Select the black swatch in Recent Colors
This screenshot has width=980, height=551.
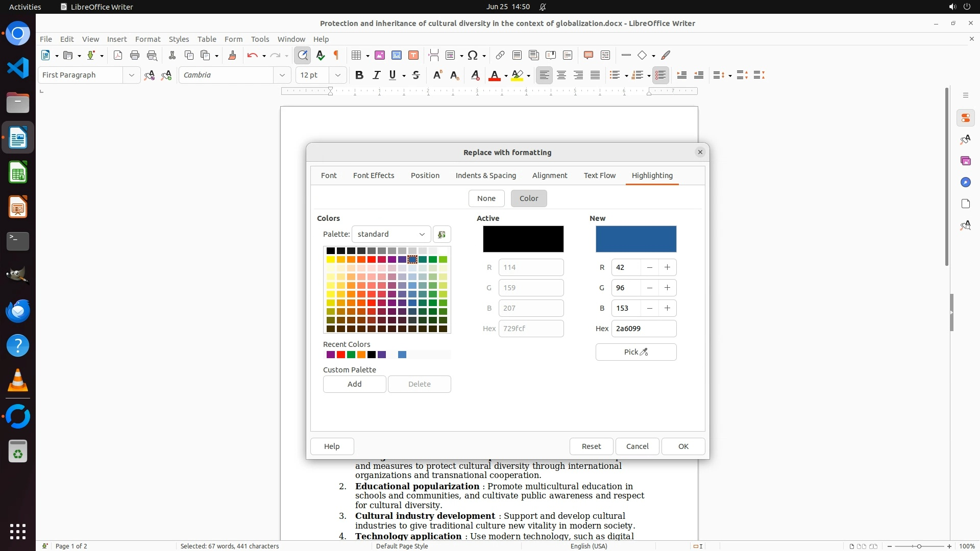pos(372,355)
